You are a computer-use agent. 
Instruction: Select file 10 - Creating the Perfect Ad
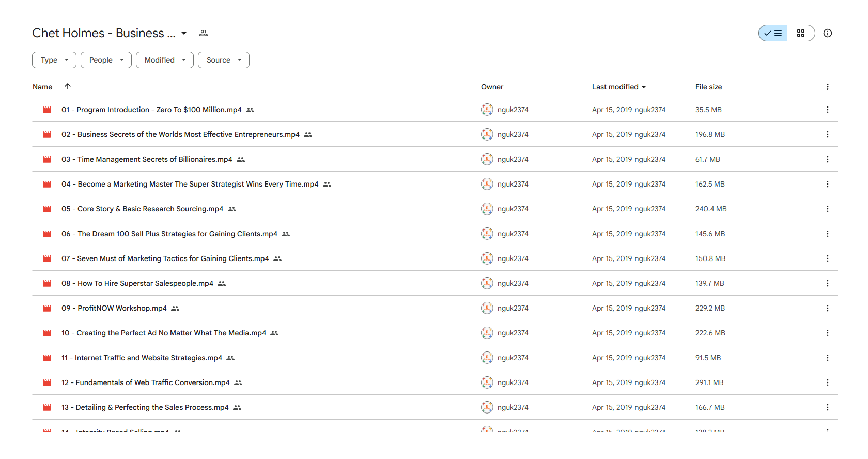pos(164,333)
